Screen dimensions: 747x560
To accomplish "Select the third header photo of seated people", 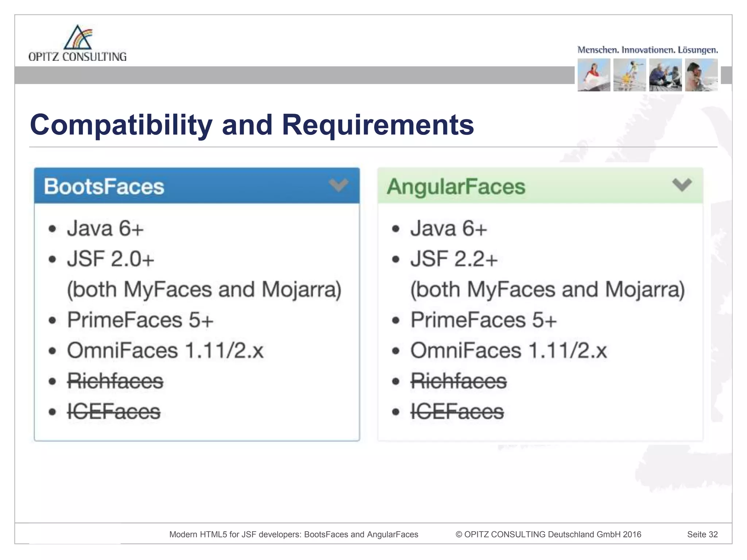I will (x=665, y=75).
